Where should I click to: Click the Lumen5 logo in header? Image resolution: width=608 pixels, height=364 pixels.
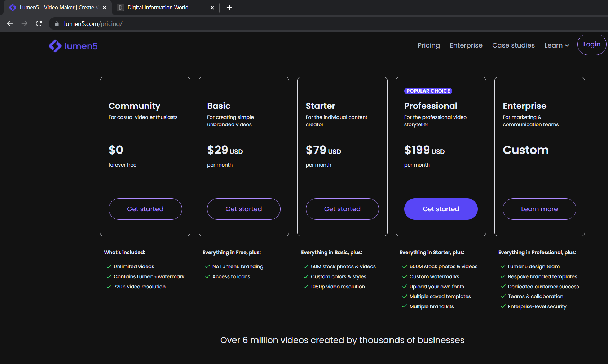(x=73, y=46)
